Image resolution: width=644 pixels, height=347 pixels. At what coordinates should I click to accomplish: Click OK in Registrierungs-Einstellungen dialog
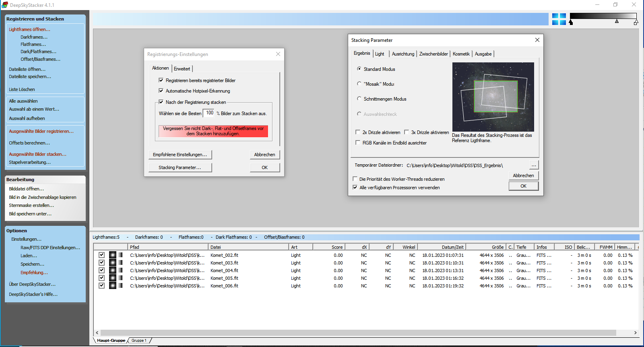pos(264,167)
